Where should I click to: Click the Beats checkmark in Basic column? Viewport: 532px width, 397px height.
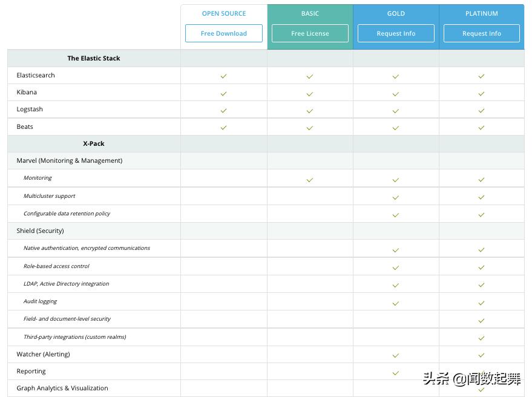310,128
